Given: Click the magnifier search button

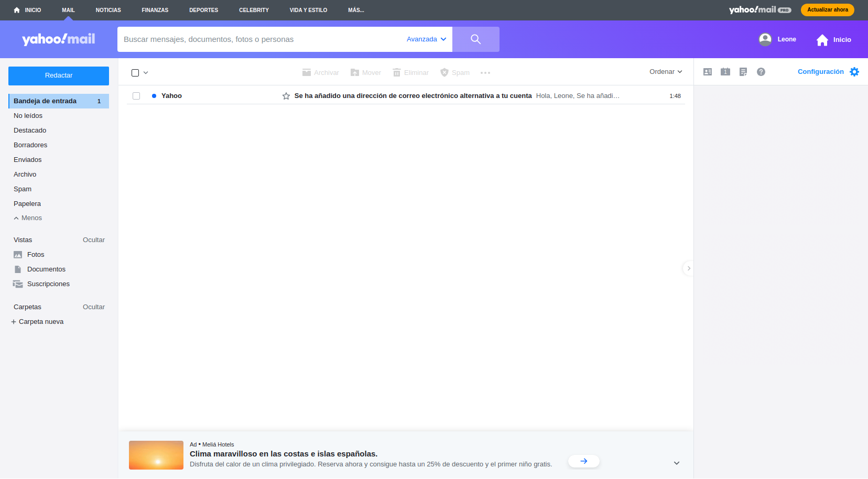Looking at the screenshot, I should pyautogui.click(x=475, y=39).
